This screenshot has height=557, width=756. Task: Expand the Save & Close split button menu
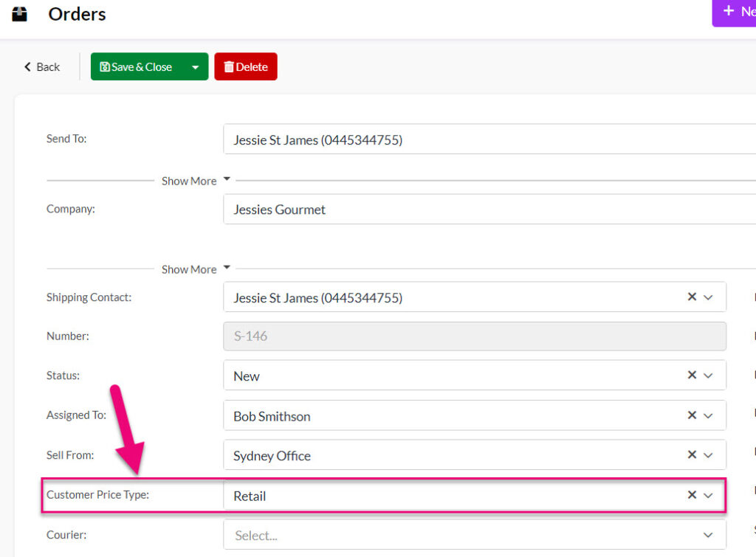click(196, 66)
